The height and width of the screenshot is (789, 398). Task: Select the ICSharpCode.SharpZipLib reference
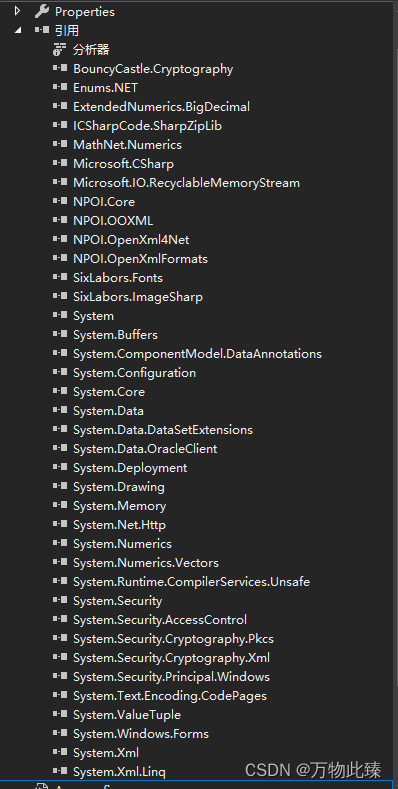[147, 126]
